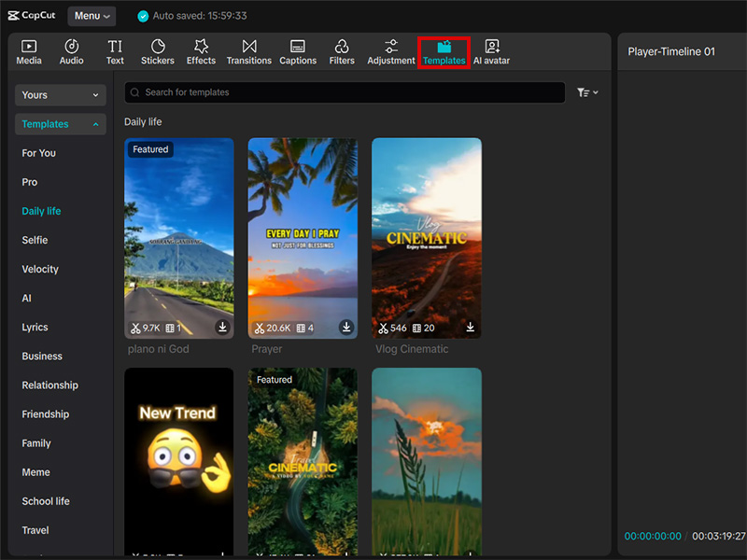Select the School life category
This screenshot has width=747, height=560.
pos(46,502)
